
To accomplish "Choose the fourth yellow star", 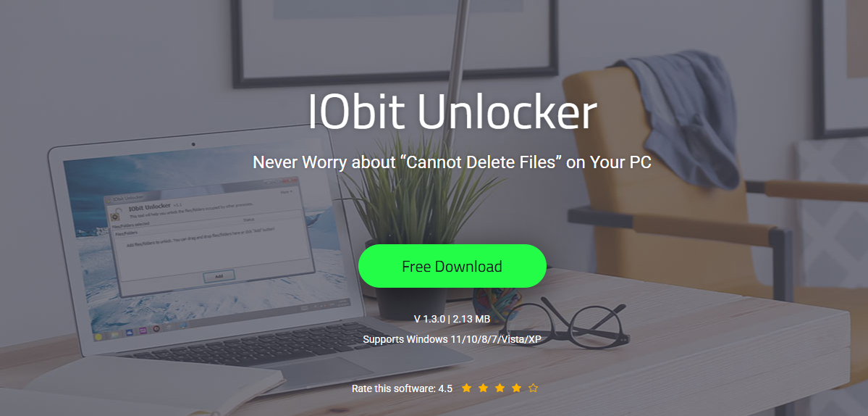I will (516, 388).
